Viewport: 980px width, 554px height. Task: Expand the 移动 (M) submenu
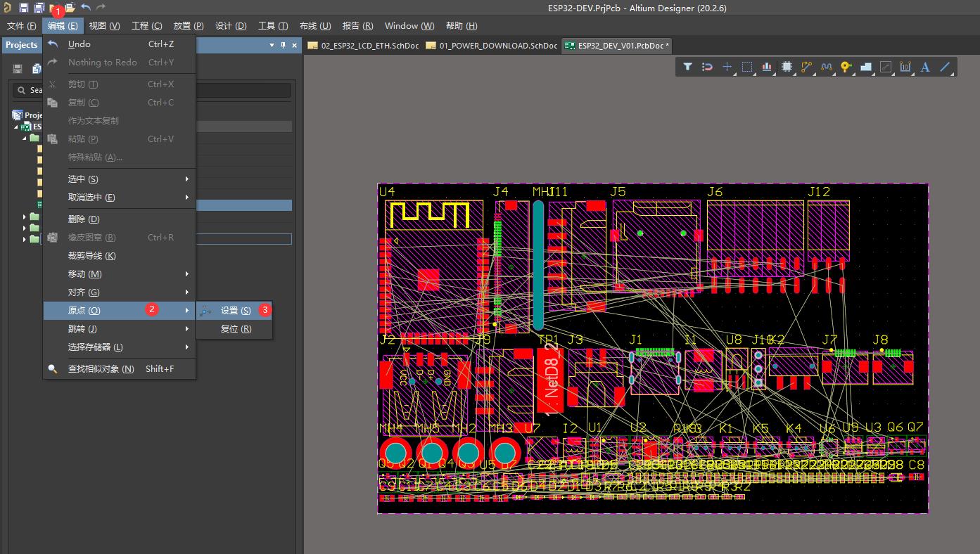click(120, 273)
